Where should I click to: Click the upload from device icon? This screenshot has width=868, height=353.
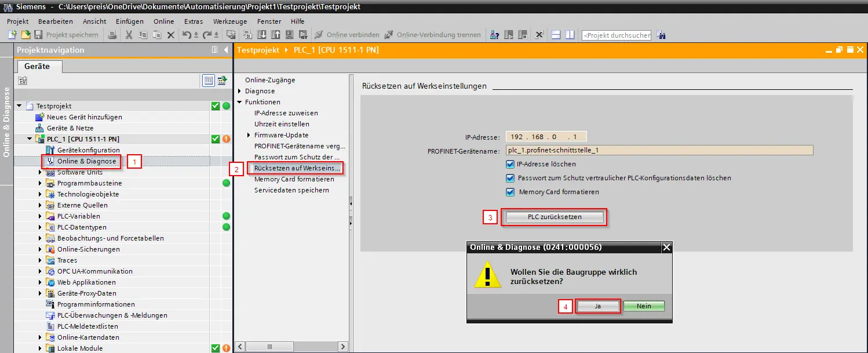275,35
